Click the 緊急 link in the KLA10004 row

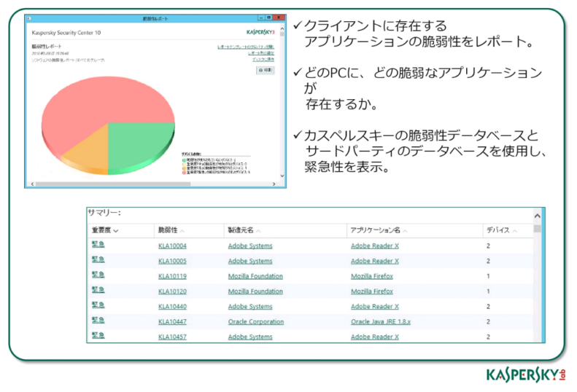[x=98, y=245]
